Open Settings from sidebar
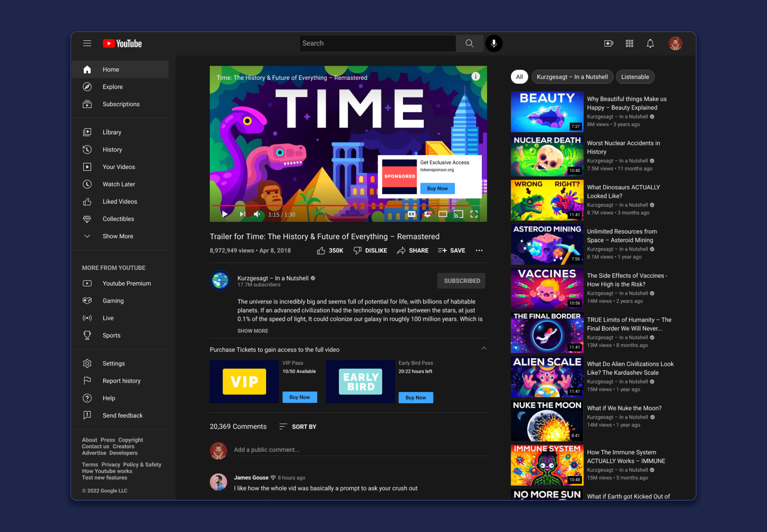This screenshot has height=532, width=767. coord(120,363)
